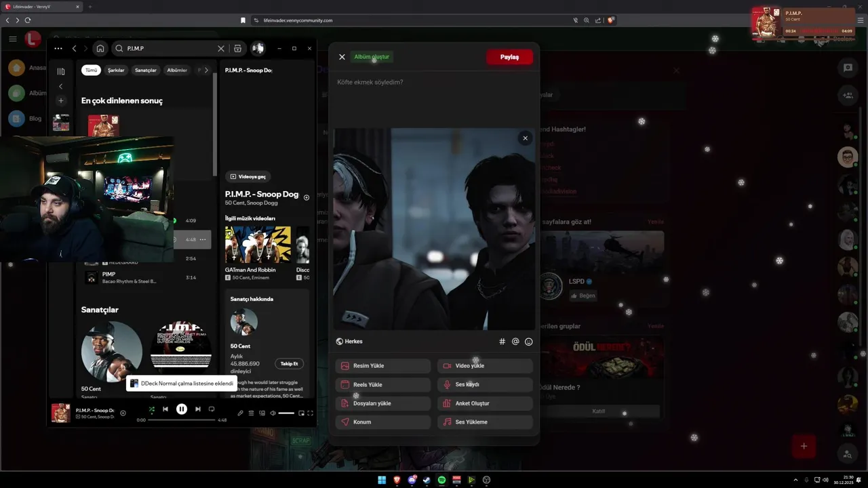The height and width of the screenshot is (488, 868).
Task: Reload the Lifeinvader browser page
Action: click(x=28, y=20)
